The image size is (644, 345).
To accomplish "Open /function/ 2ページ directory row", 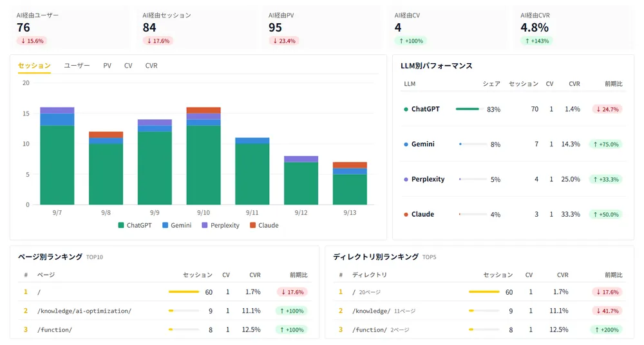I will click(x=480, y=330).
